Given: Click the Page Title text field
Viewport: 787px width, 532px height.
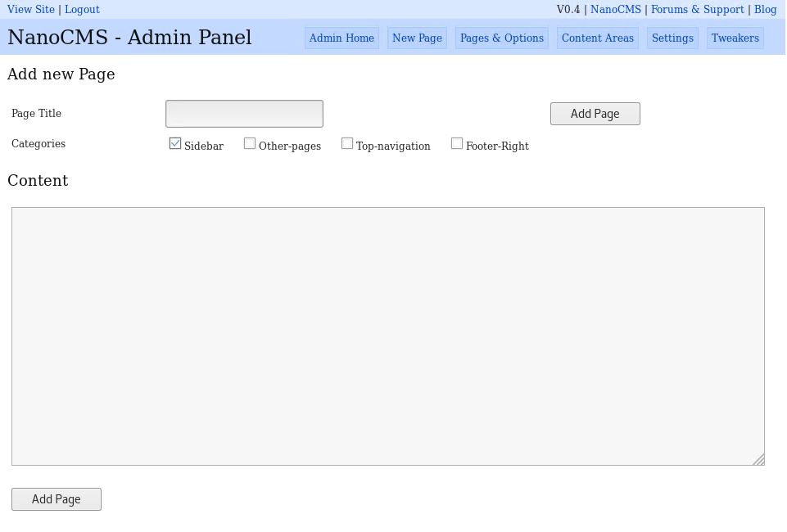Looking at the screenshot, I should click(244, 114).
